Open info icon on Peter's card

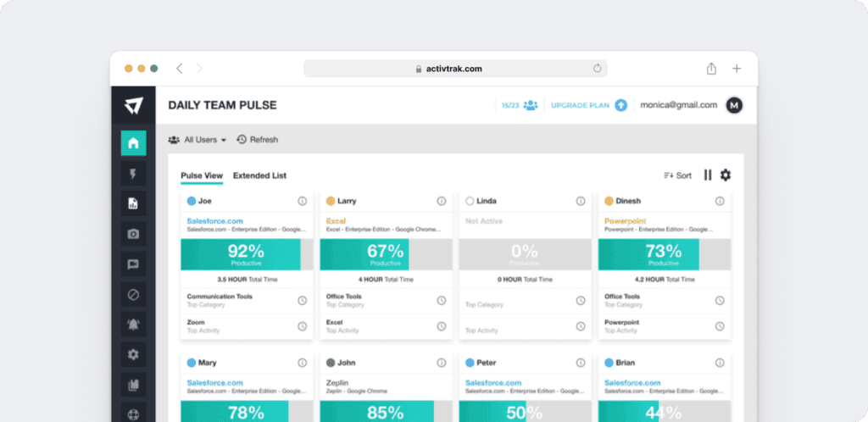580,363
